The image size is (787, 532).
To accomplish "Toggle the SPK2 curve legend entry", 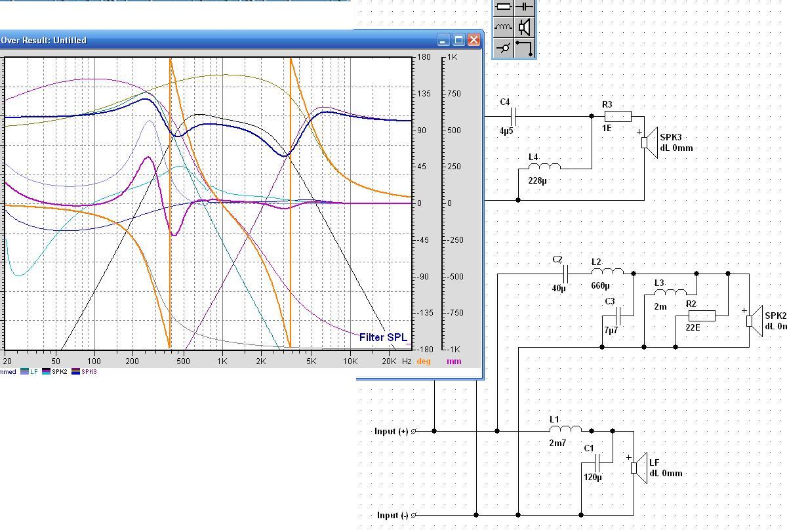I will [x=55, y=372].
